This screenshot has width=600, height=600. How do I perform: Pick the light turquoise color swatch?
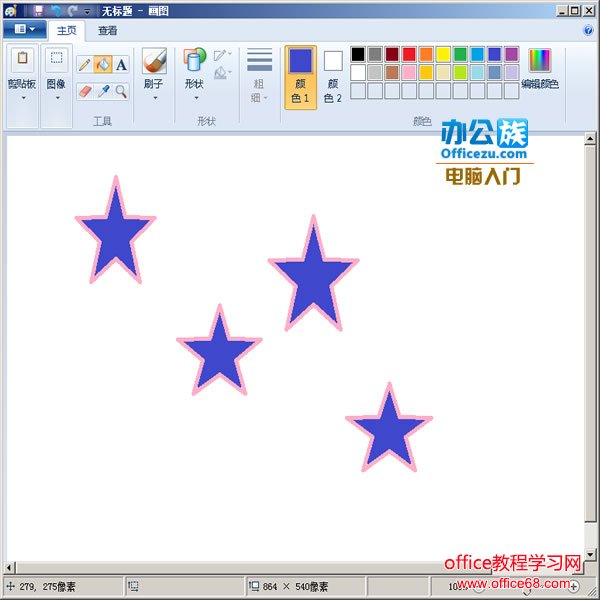coord(477,73)
